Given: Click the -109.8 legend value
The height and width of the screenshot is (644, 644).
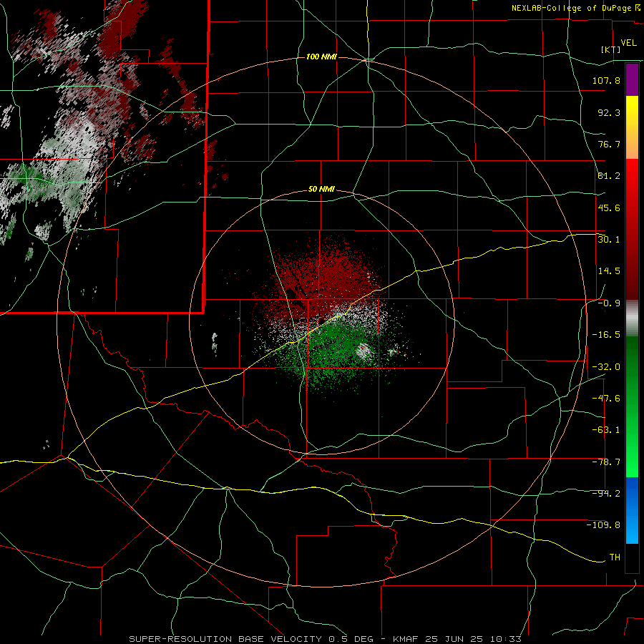Looking at the screenshot, I should coord(603,525).
